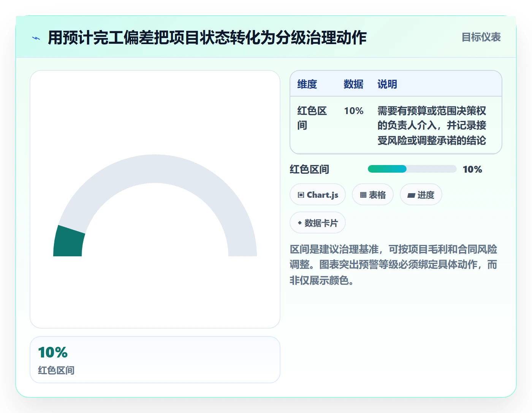Click the bar icon in the 进度 chip
Viewport: 532px width, 413px height.
[411, 195]
